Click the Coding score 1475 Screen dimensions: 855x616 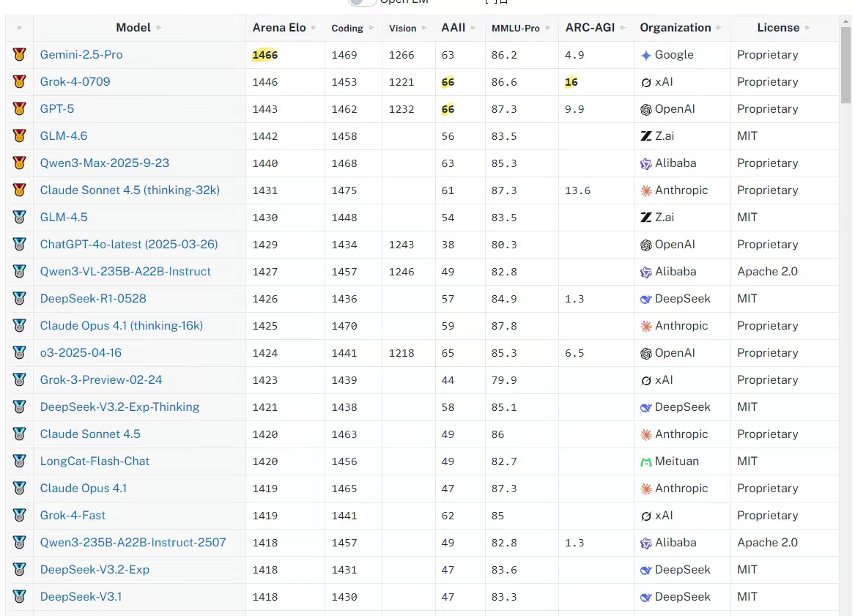tap(344, 190)
